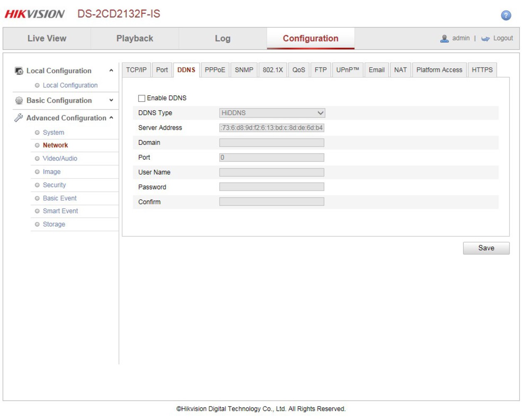The image size is (532, 419).
Task: Click the bullet icon beside Storage
Action: pos(37,224)
